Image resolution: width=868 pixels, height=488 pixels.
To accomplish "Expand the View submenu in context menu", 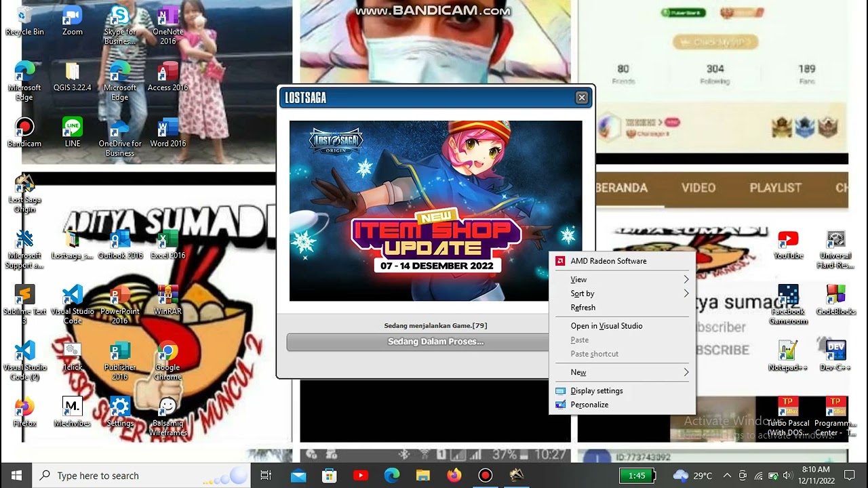I will pos(622,279).
